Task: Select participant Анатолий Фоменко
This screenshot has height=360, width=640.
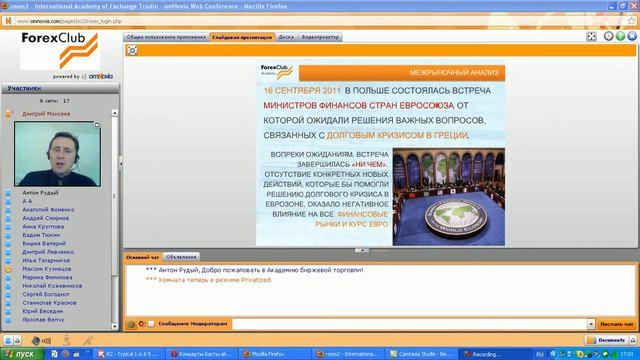Action: 48,210
